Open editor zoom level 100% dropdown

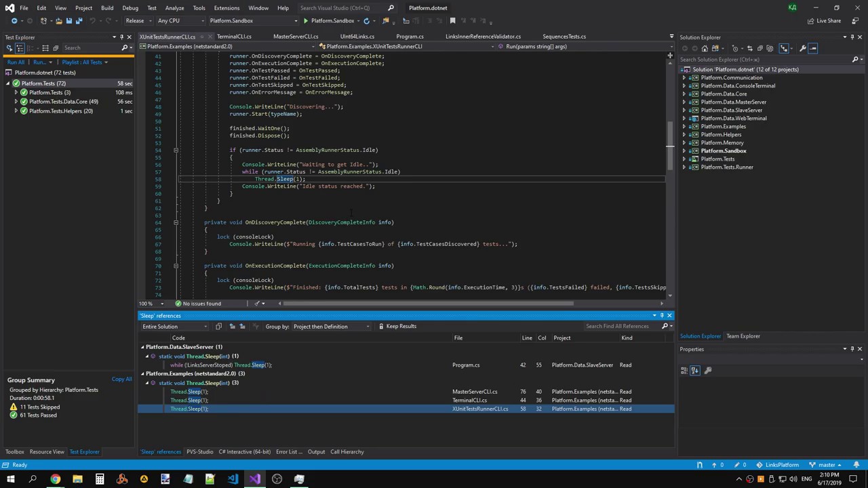(x=151, y=304)
